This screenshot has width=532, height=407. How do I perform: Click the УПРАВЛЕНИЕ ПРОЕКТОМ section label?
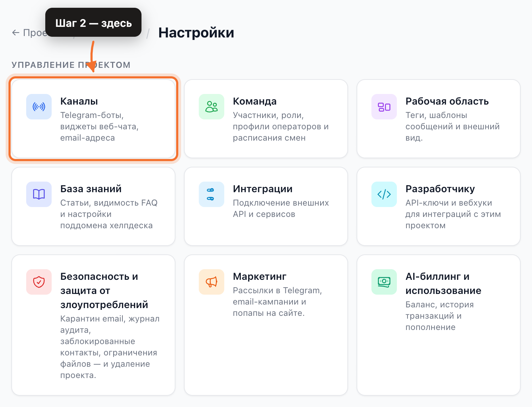tap(71, 65)
